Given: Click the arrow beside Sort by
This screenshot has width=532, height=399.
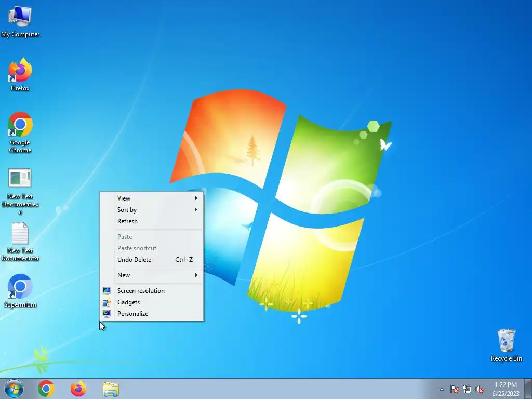Looking at the screenshot, I should pos(196,210).
